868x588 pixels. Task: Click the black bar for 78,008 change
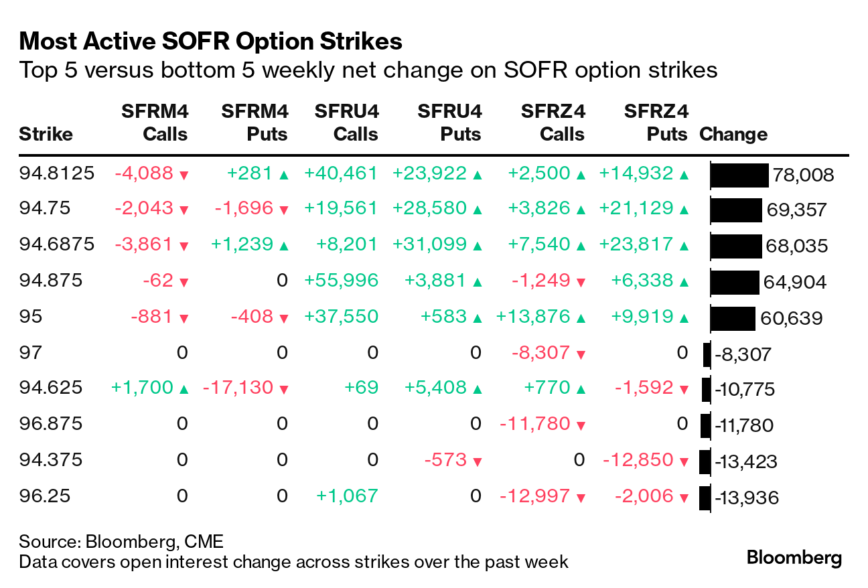tap(739, 175)
